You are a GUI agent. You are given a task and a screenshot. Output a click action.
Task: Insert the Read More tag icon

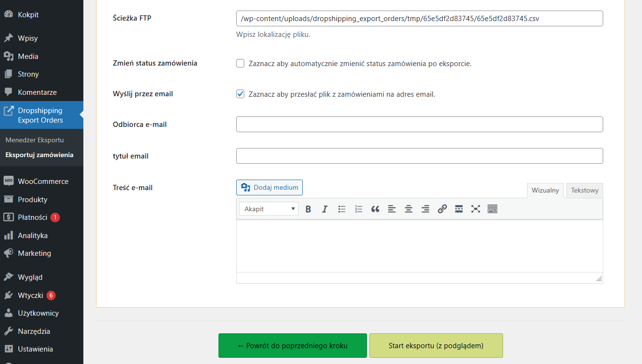click(459, 209)
